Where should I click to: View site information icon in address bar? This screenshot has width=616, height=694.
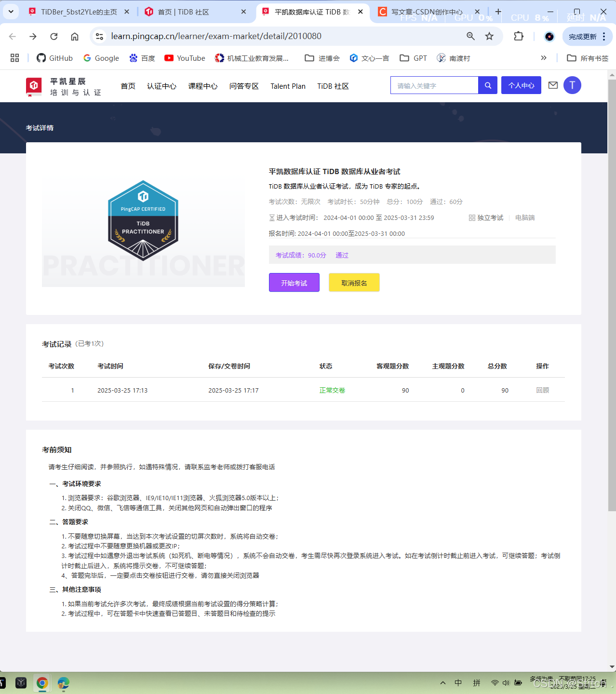click(99, 36)
